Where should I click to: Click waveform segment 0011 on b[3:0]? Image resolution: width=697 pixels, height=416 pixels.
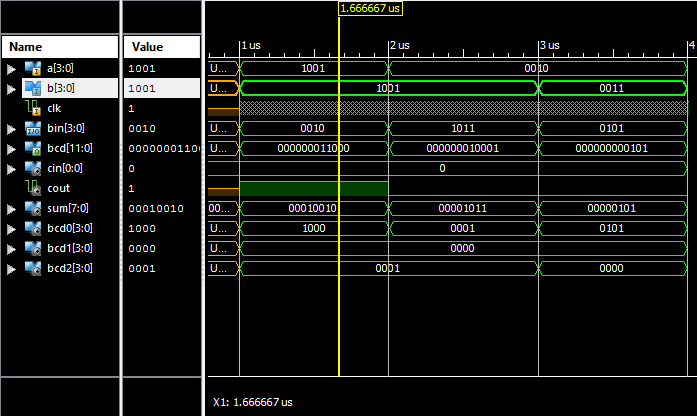tap(612, 88)
